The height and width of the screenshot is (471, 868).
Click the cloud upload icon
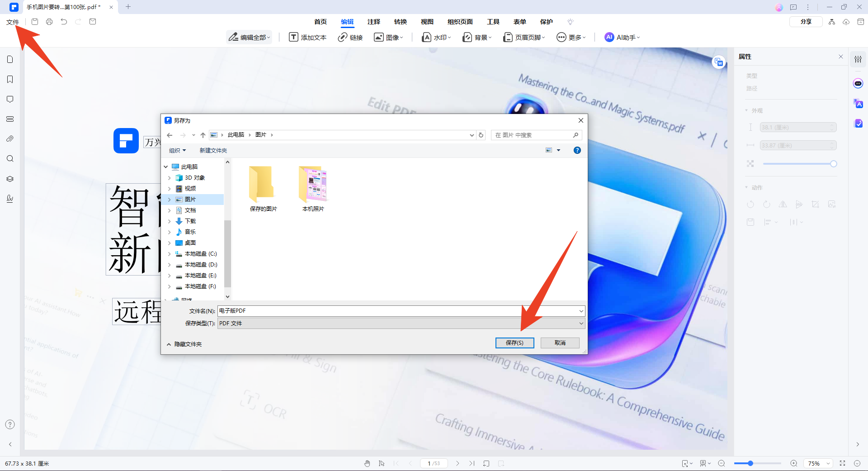[846, 22]
